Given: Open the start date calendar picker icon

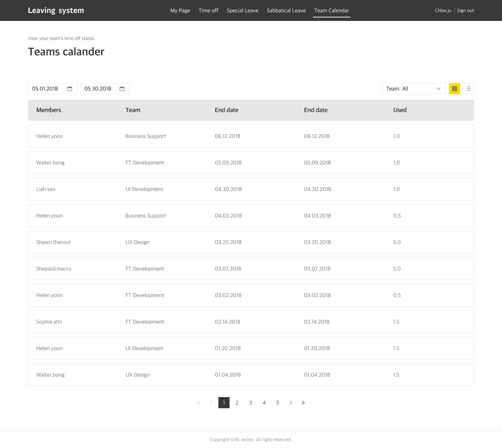Looking at the screenshot, I should (70, 89).
